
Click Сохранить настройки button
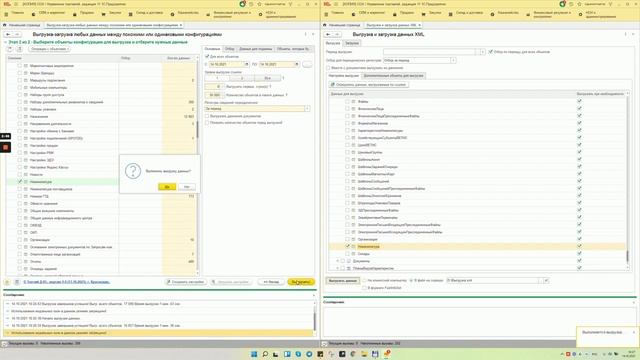pos(186,282)
